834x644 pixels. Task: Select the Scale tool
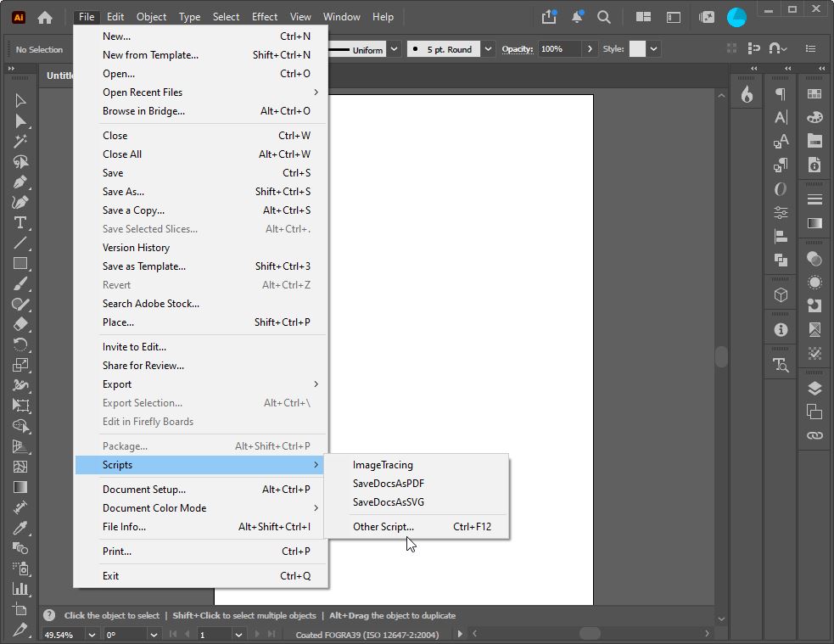coord(20,365)
